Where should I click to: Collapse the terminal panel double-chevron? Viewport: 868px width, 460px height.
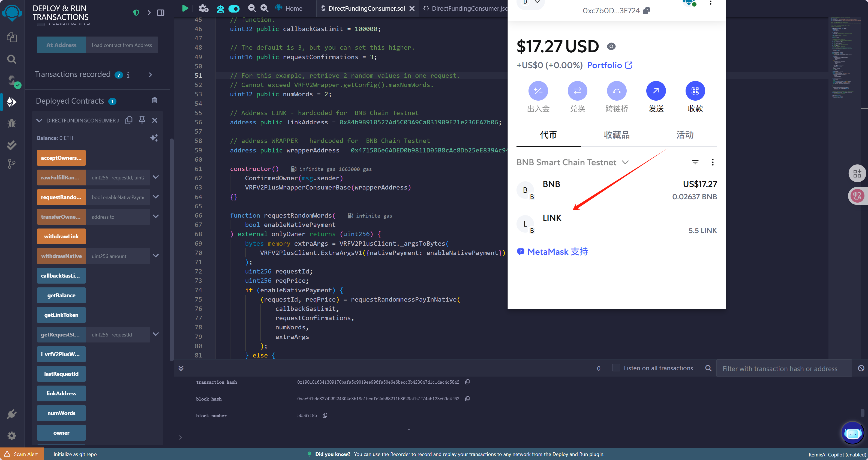(181, 368)
